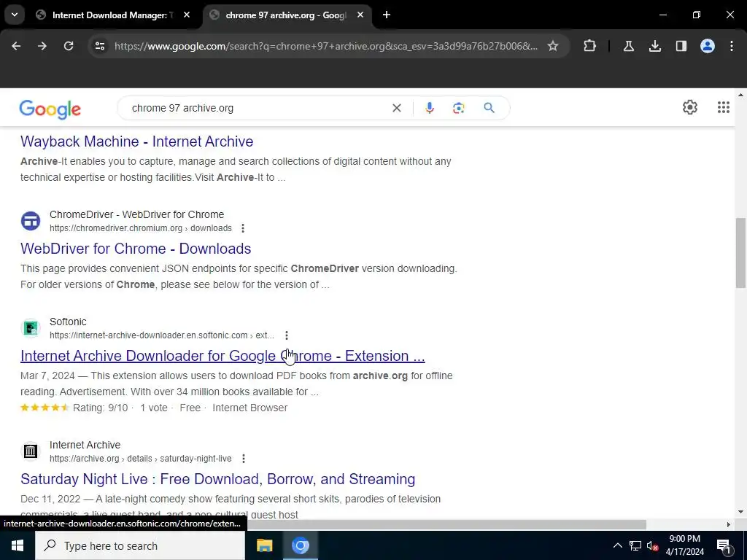747x560 pixels.
Task: Submit the Google search magnifier
Action: 489,108
